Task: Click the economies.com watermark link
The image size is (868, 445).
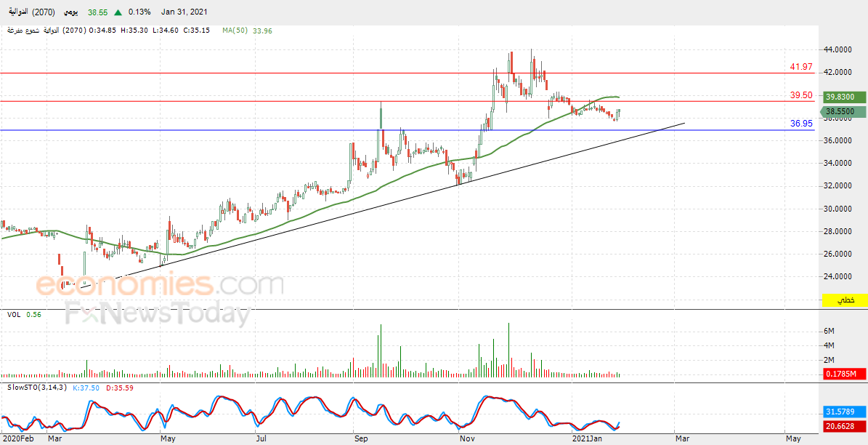Action: coord(159,286)
